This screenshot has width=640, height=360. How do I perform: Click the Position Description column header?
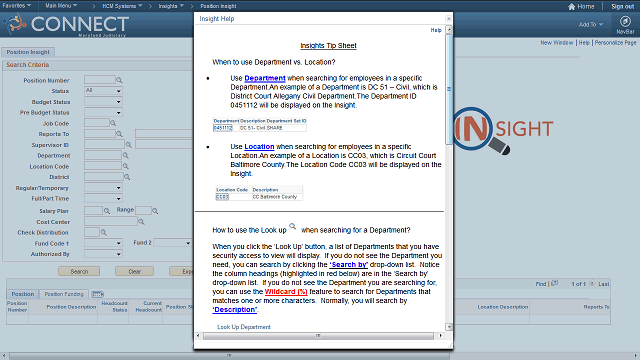[x=71, y=307]
